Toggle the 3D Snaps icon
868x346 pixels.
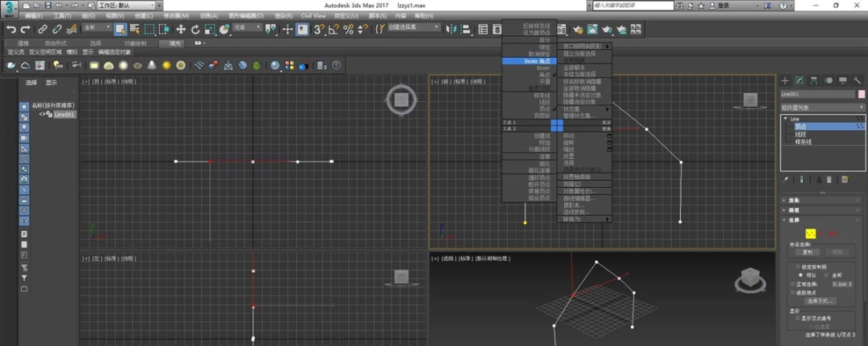[319, 29]
